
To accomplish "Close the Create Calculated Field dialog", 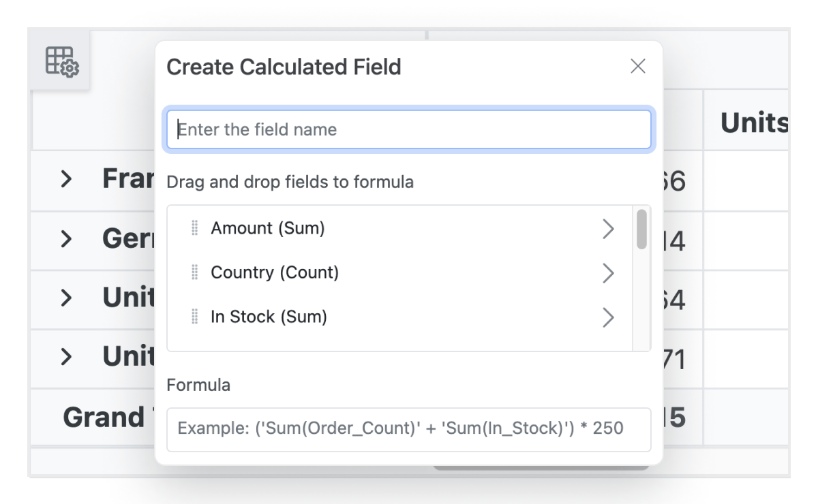I will coord(639,67).
